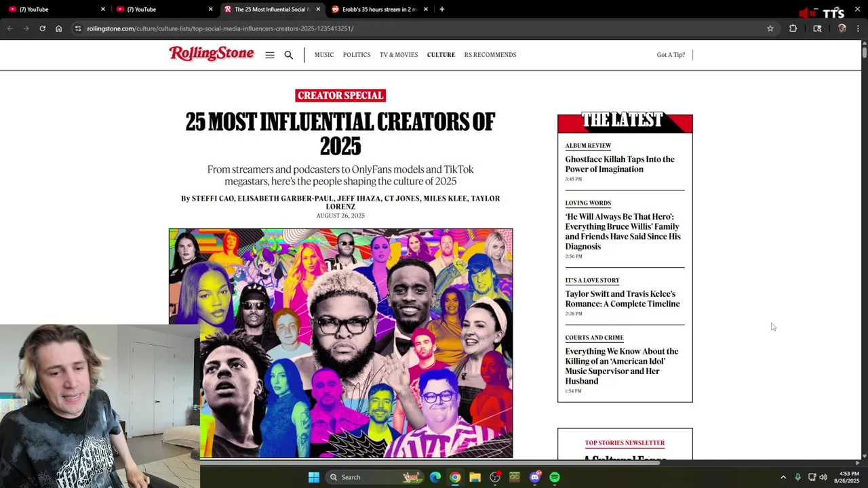Open a new browser tab

tap(441, 9)
